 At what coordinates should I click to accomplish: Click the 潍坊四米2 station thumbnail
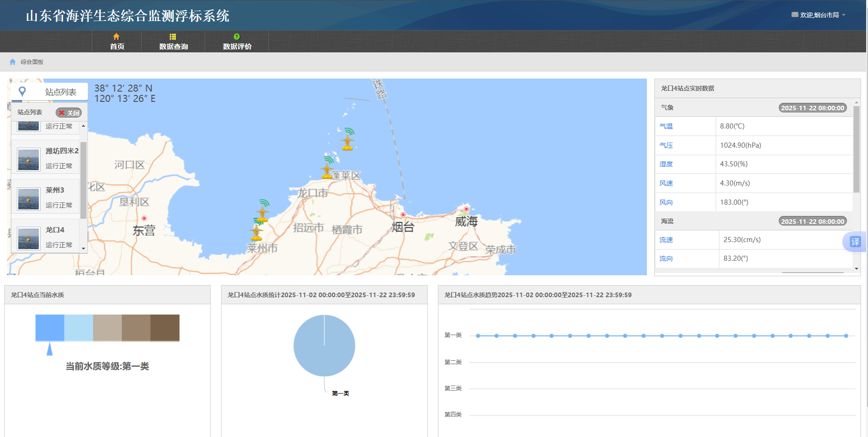pos(29,159)
